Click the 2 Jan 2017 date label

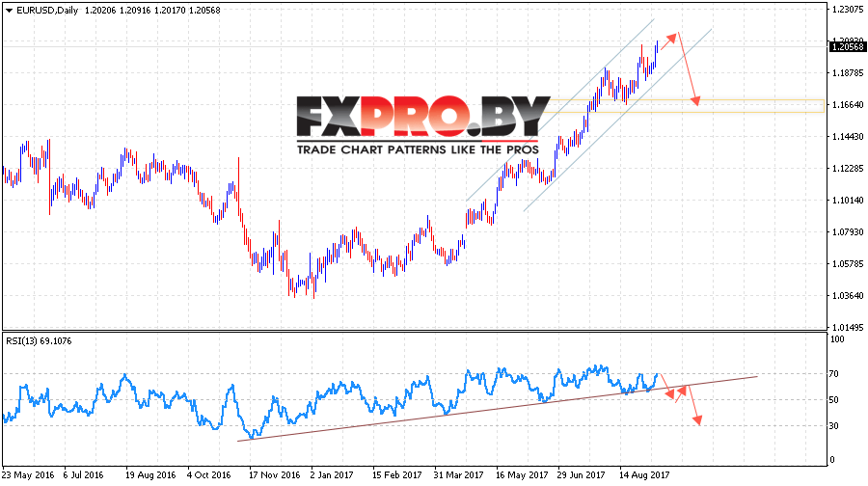(332, 475)
